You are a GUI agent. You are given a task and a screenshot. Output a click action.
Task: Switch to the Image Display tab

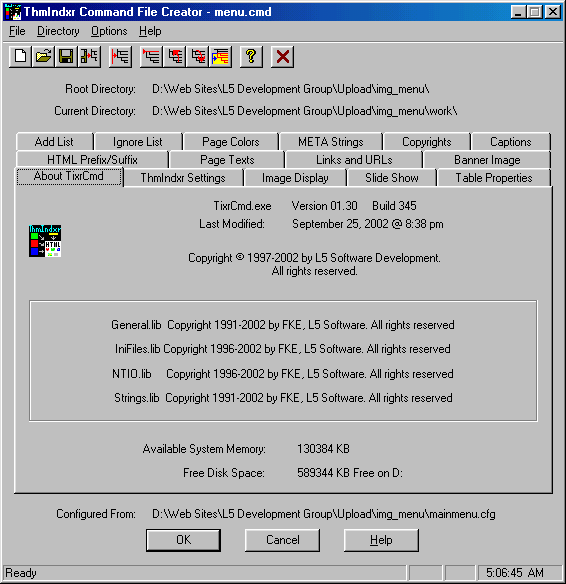click(x=295, y=178)
